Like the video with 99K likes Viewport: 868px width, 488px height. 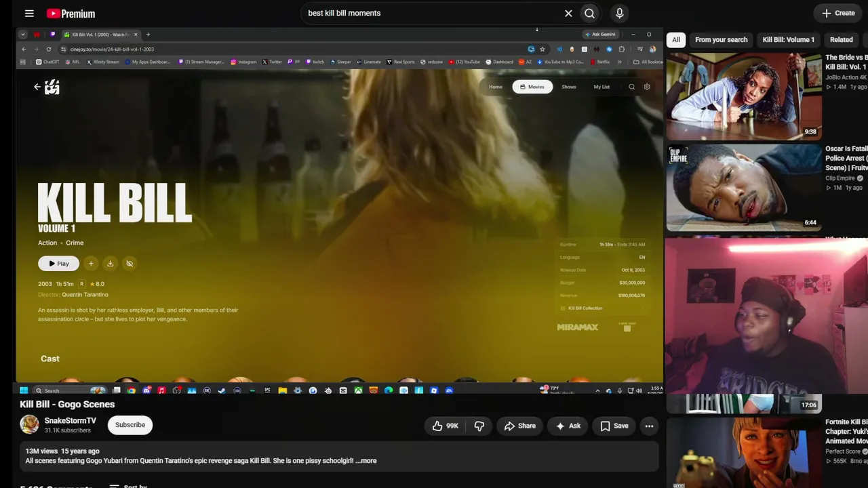point(446,426)
